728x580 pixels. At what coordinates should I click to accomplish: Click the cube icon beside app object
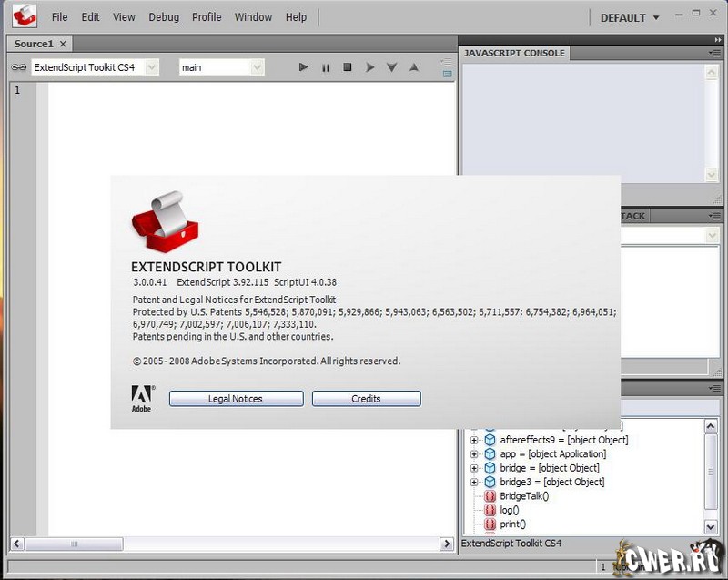pos(490,453)
